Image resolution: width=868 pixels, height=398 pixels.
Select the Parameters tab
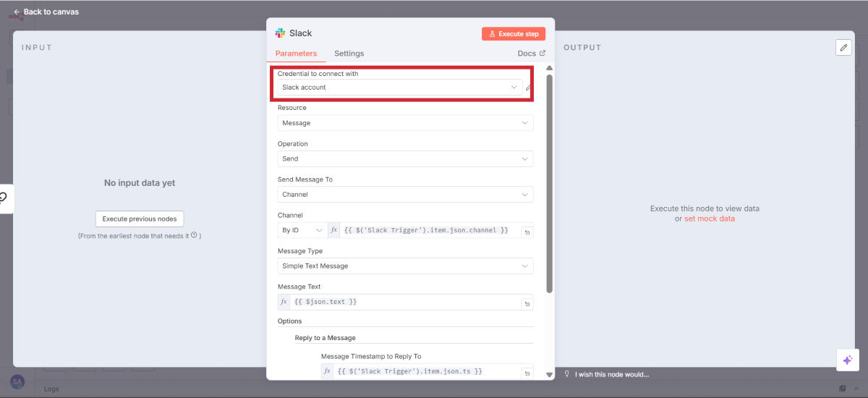[x=296, y=54]
